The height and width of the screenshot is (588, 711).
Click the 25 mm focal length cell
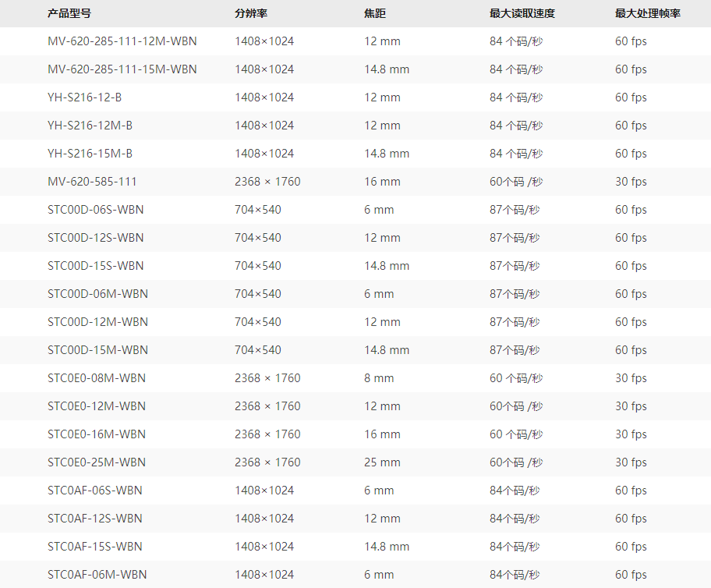pos(382,462)
